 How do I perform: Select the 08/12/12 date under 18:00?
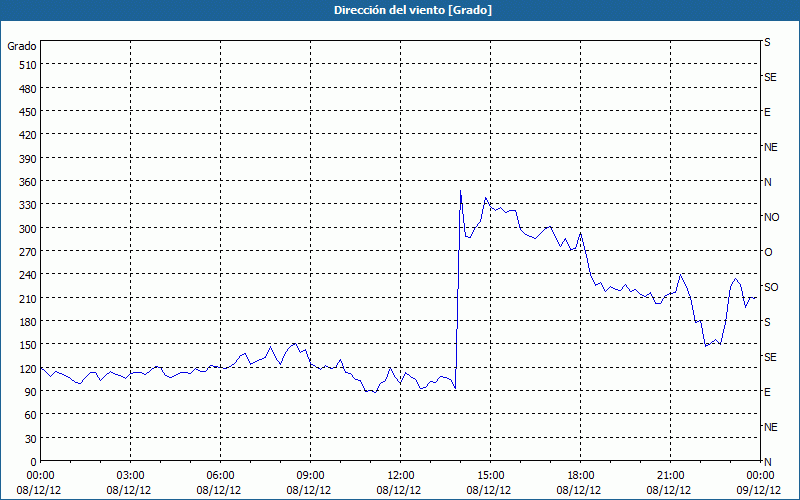[579, 490]
